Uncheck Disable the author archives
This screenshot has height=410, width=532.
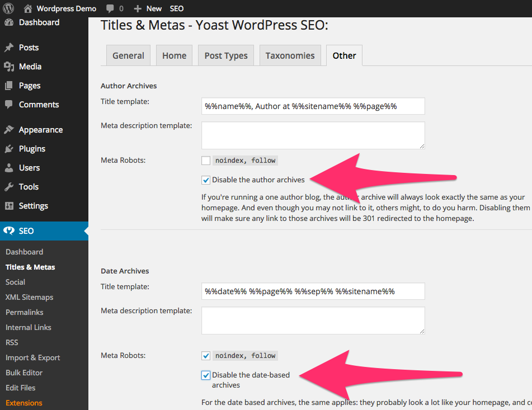[206, 180]
